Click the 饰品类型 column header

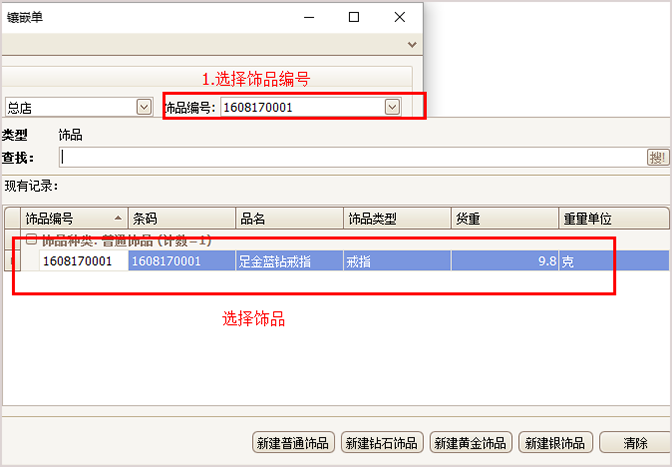coord(397,219)
